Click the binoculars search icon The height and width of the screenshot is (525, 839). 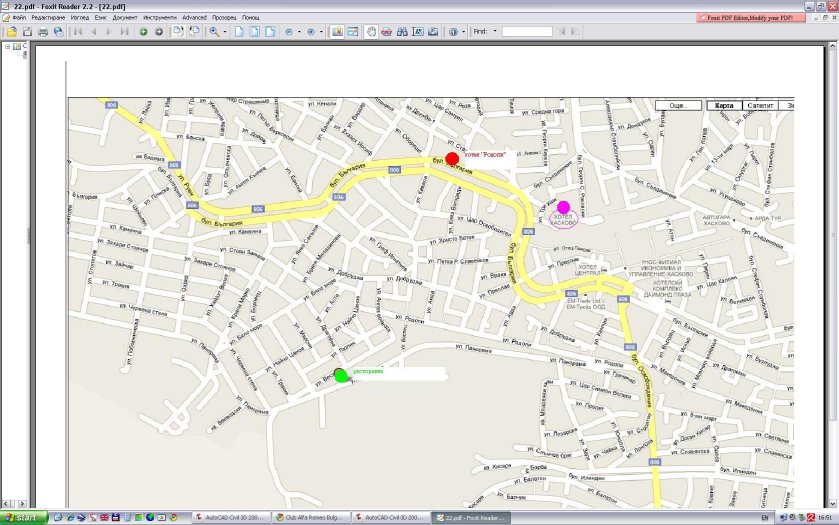402,32
